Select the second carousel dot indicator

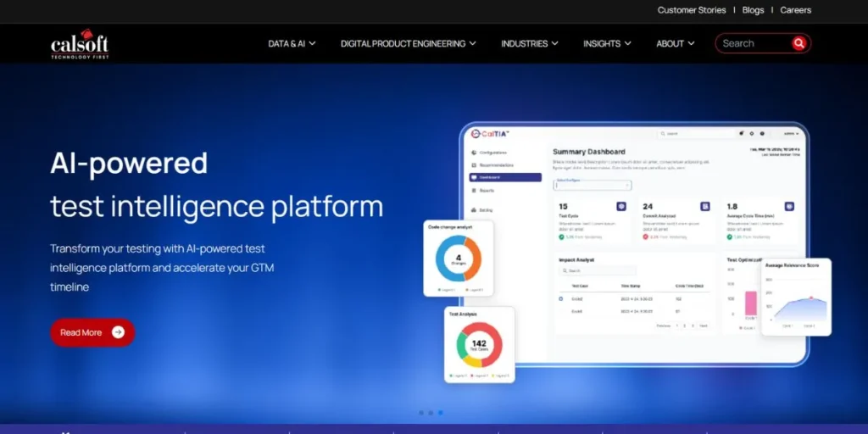(x=431, y=413)
